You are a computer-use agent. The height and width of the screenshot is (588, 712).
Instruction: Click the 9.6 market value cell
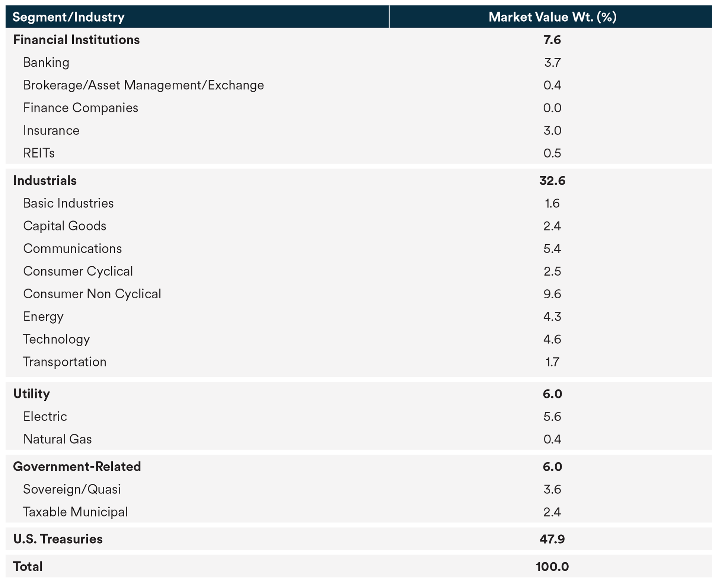click(552, 294)
